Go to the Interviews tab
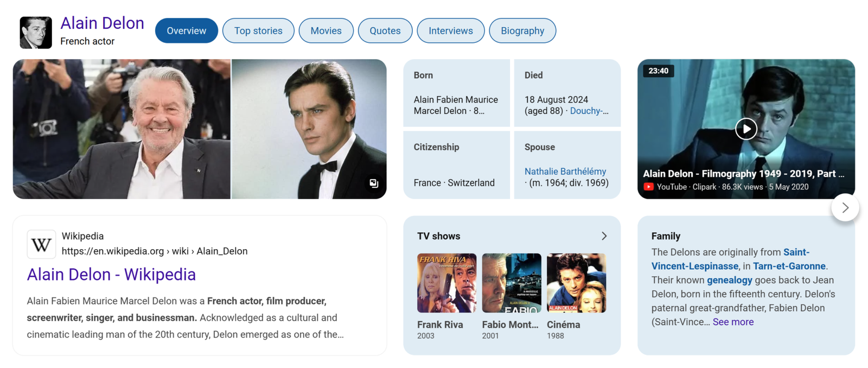This screenshot has height=368, width=868. [x=451, y=31]
